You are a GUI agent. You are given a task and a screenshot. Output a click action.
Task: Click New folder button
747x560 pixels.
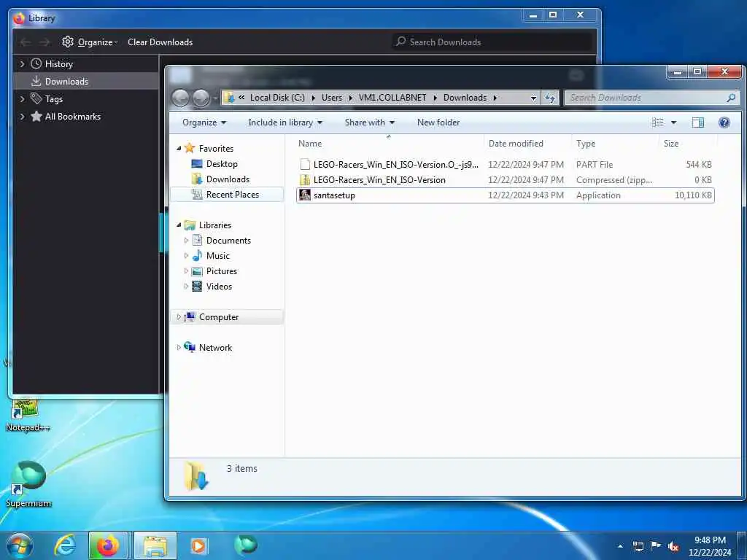(x=438, y=122)
